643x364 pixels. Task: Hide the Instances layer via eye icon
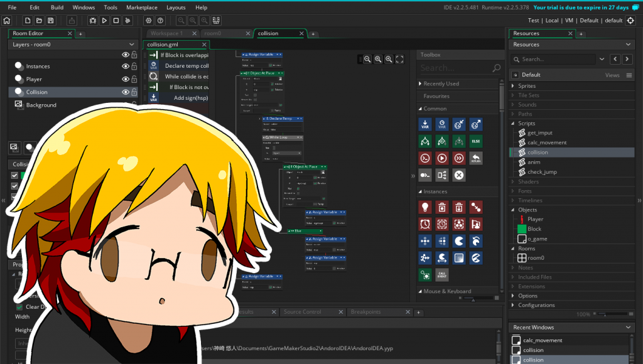click(126, 67)
